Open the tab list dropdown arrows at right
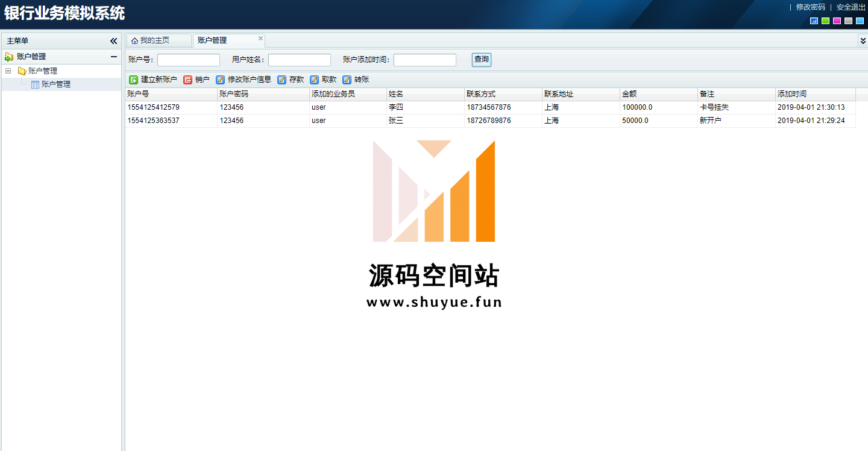868x451 pixels. (863, 40)
